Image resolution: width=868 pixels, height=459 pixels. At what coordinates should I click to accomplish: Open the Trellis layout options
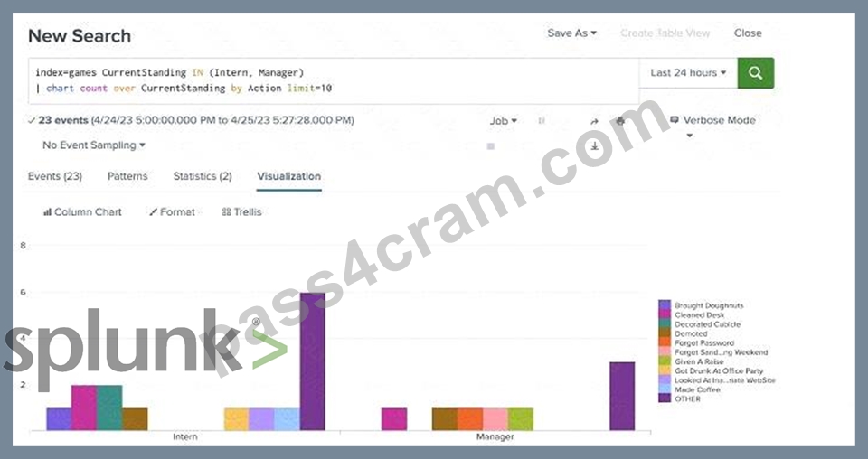241,211
